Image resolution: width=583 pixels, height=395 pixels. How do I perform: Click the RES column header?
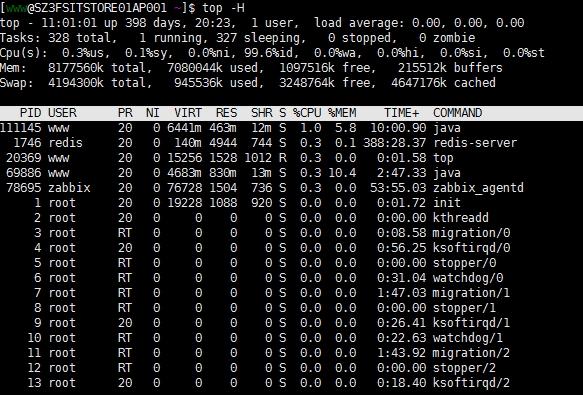[226, 113]
